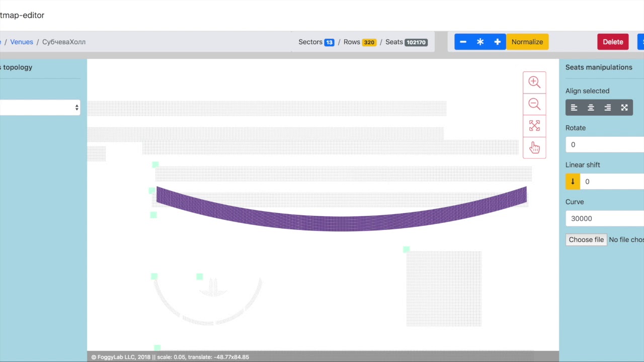
Task: Select the square seat block sector
Action: [444, 289]
